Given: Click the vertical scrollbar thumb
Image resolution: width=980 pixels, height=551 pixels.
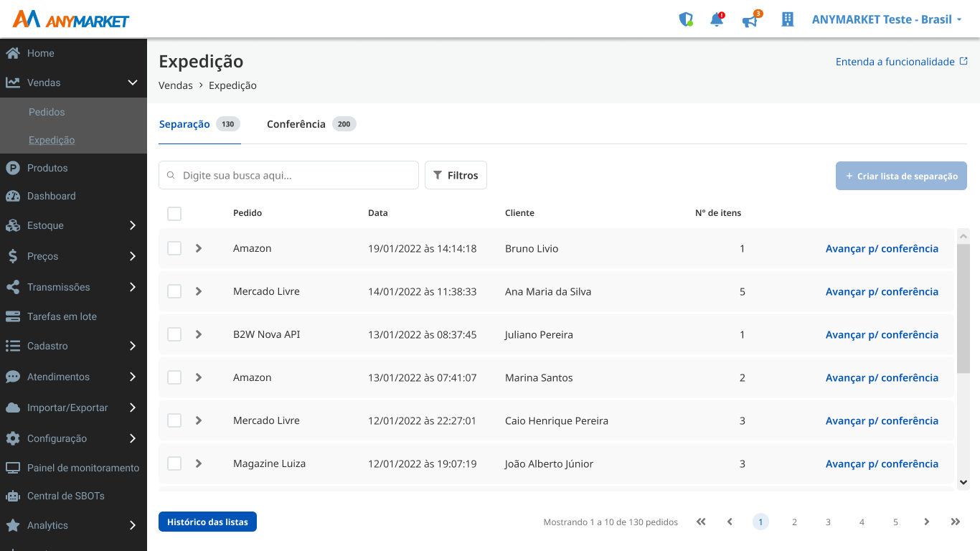Looking at the screenshot, I should [x=963, y=308].
